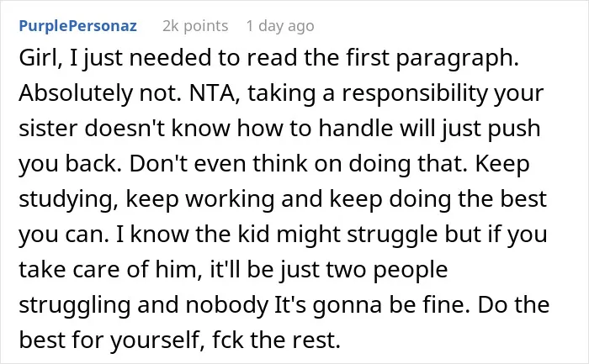This screenshot has height=364, width=589.
Task: Click the "NTA" acronym in the comment
Action: pos(212,94)
